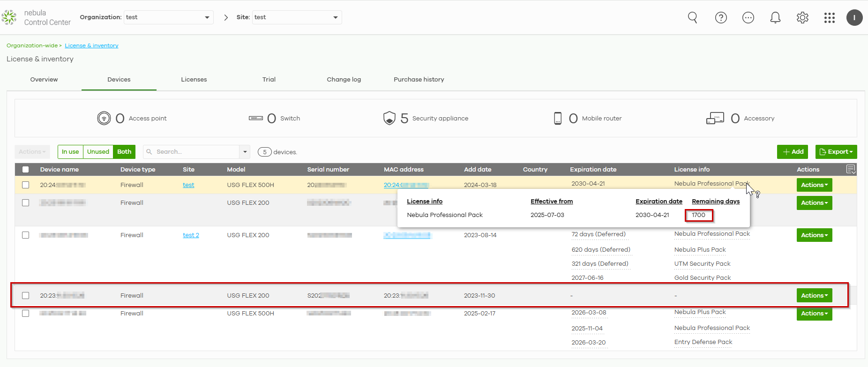Viewport: 868px width, 367px height.
Task: Check the USG FLEX 500H test site row
Action: (x=26, y=185)
